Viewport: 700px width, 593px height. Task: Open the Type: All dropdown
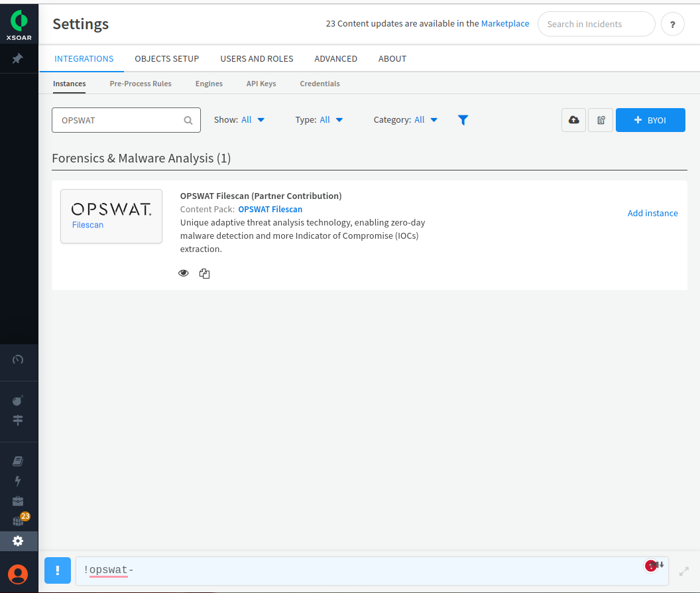point(320,120)
